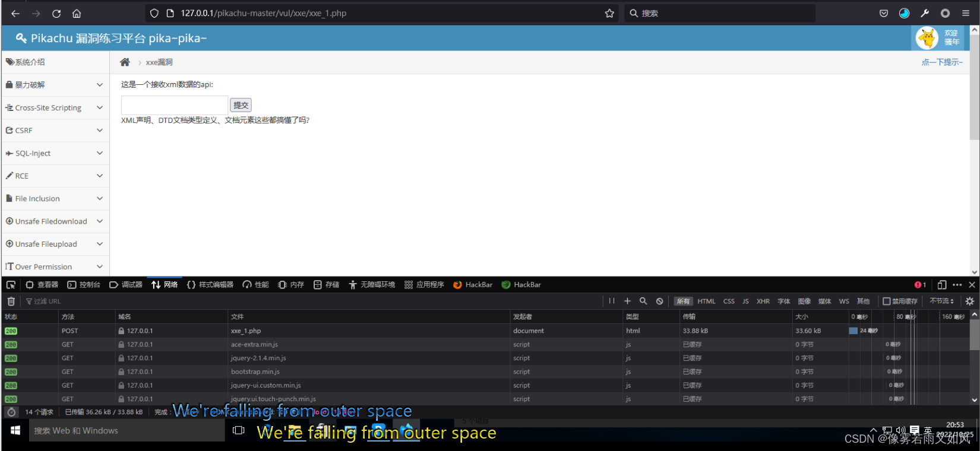The width and height of the screenshot is (980, 451).
Task: Expand Unsafe Filedownload menu
Action: point(55,221)
